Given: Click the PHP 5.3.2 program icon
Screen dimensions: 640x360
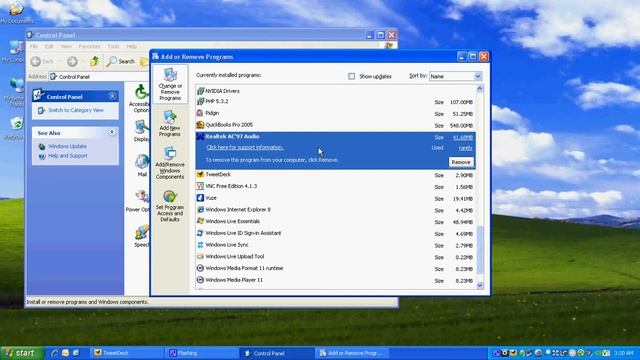Looking at the screenshot, I should coord(200,101).
